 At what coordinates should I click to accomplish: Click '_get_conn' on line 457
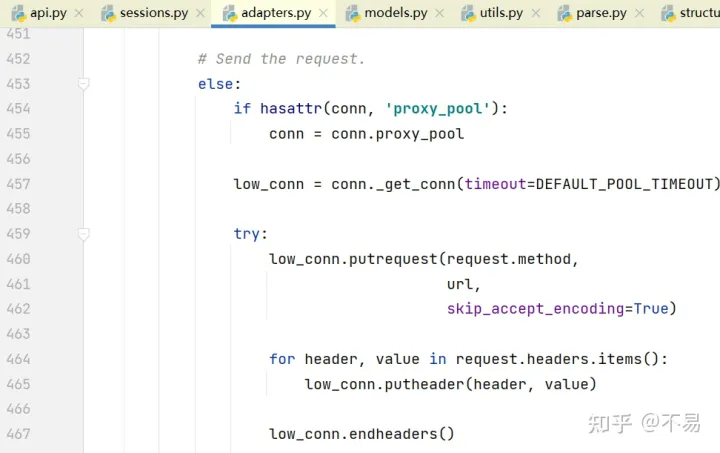tap(416, 185)
